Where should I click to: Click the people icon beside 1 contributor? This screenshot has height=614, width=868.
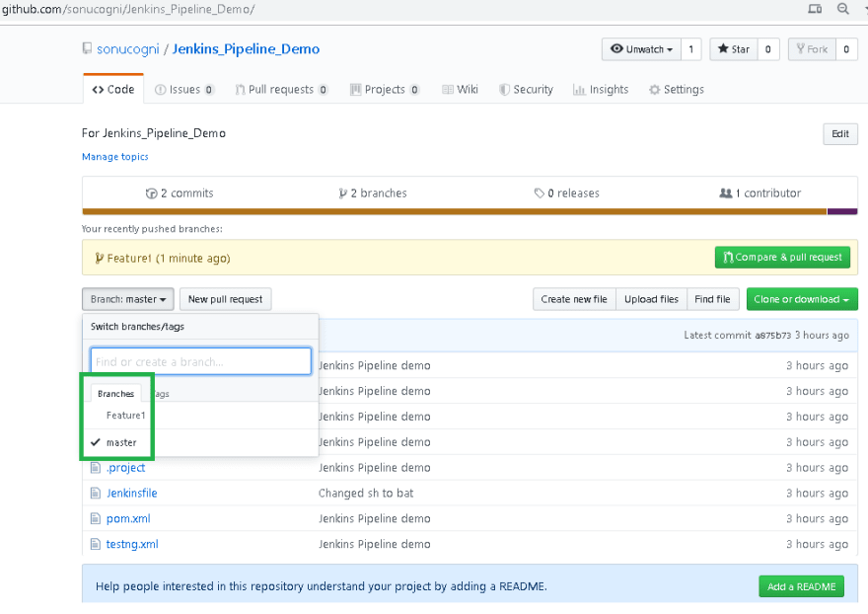click(725, 193)
